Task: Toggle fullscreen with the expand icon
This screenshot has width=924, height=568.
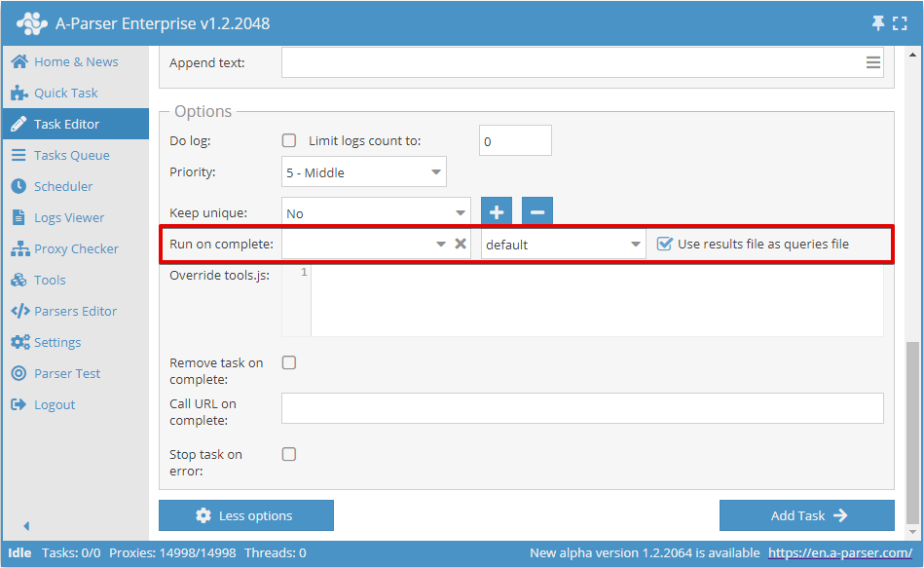Action: click(901, 22)
